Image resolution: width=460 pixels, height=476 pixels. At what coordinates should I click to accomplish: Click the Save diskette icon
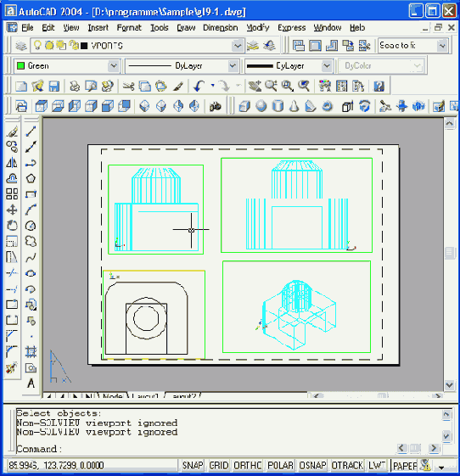(x=54, y=87)
